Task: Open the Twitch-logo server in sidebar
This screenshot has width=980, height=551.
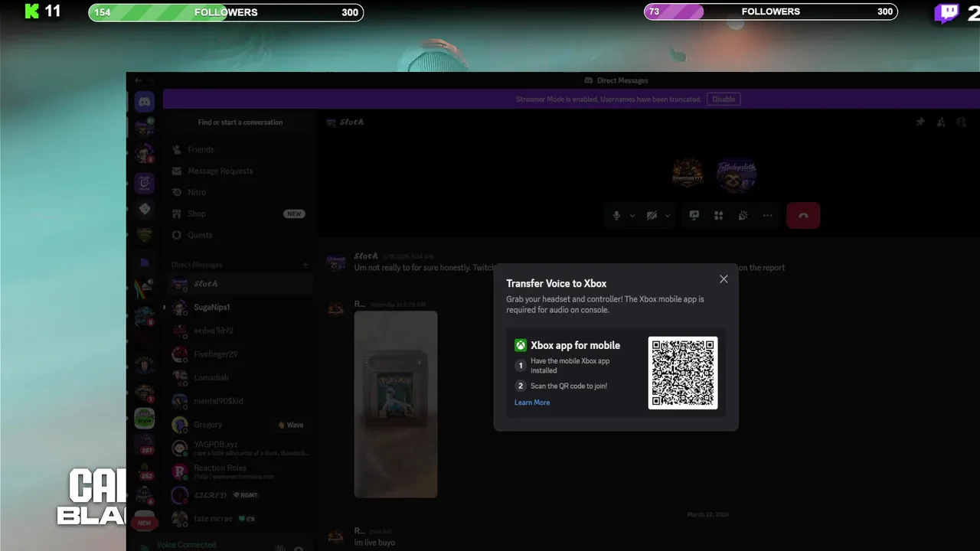Action: (144, 183)
